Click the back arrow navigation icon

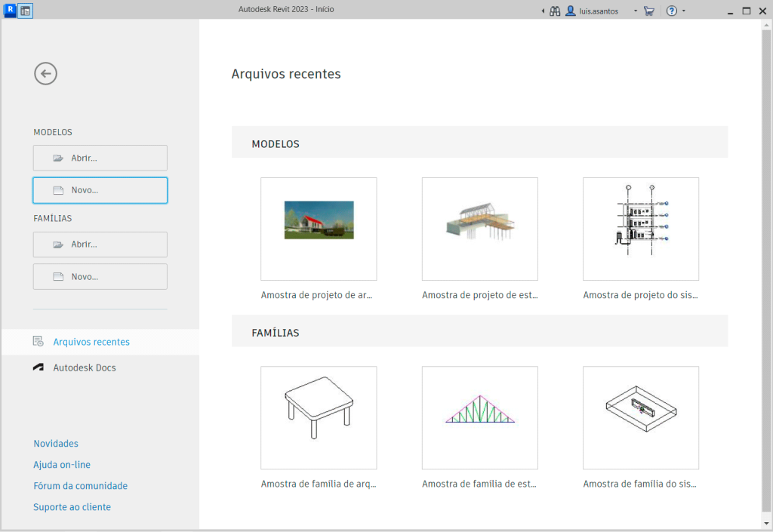45,73
